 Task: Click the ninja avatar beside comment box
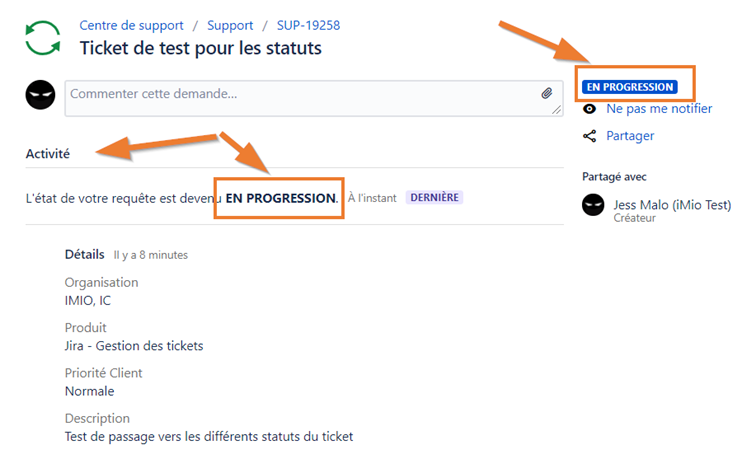click(x=40, y=94)
